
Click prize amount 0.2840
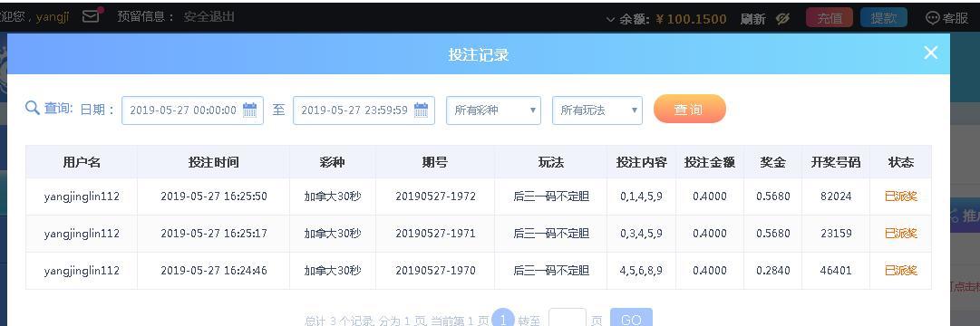pyautogui.click(x=772, y=271)
